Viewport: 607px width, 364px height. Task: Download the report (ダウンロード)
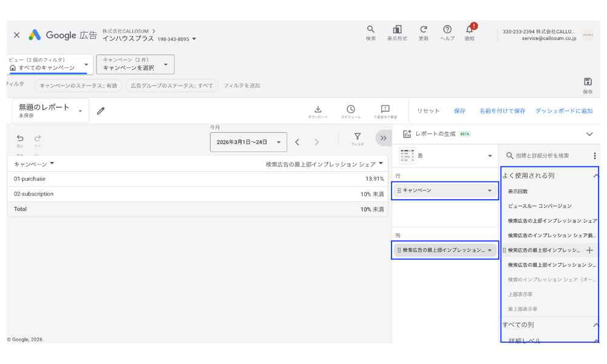pyautogui.click(x=318, y=112)
